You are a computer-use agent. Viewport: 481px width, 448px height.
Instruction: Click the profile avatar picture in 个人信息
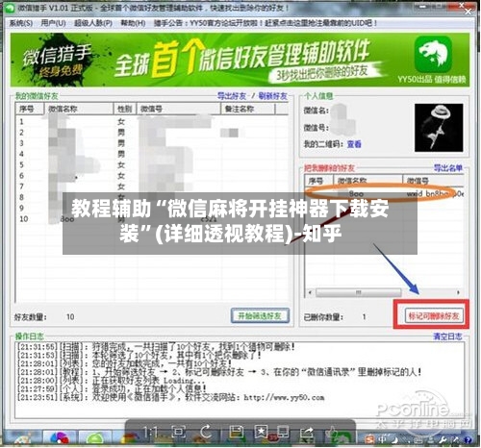pyautogui.click(x=439, y=128)
